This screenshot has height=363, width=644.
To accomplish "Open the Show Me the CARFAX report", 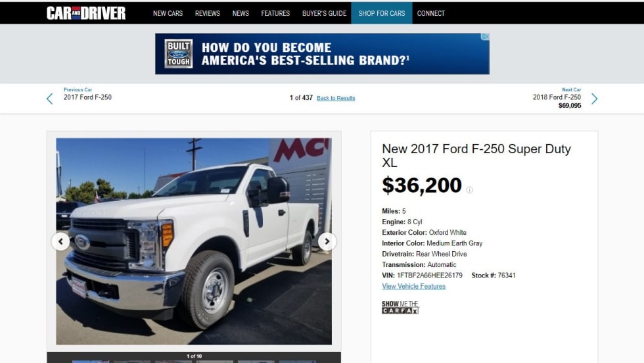I will coord(400,307).
